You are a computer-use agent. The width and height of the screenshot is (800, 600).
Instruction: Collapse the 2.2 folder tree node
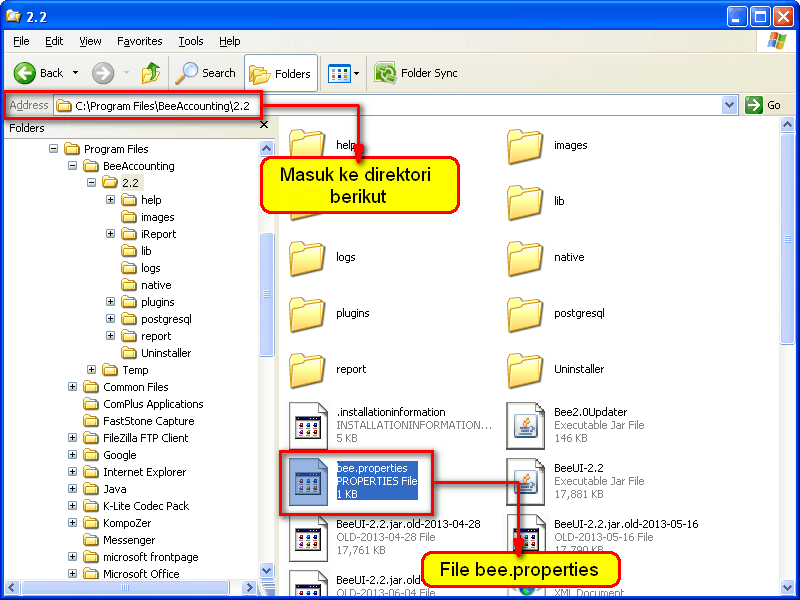tap(91, 183)
